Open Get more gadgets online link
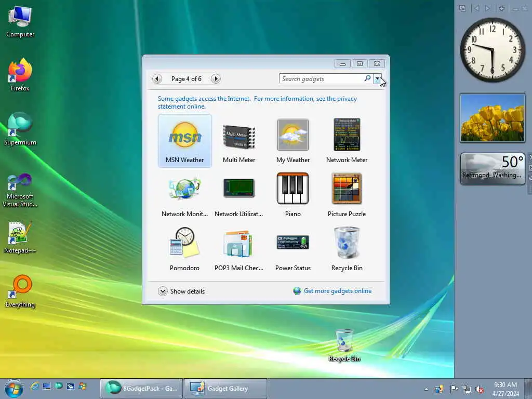 click(332, 291)
